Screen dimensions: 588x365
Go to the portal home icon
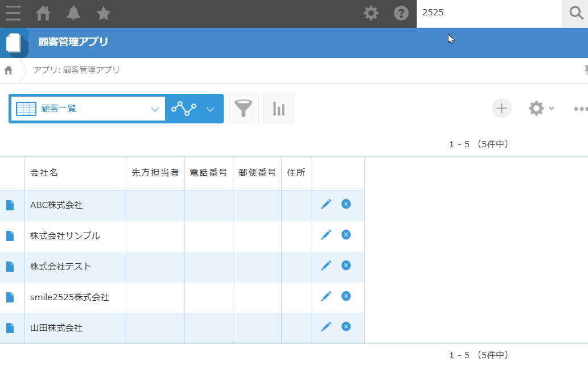[x=43, y=14]
